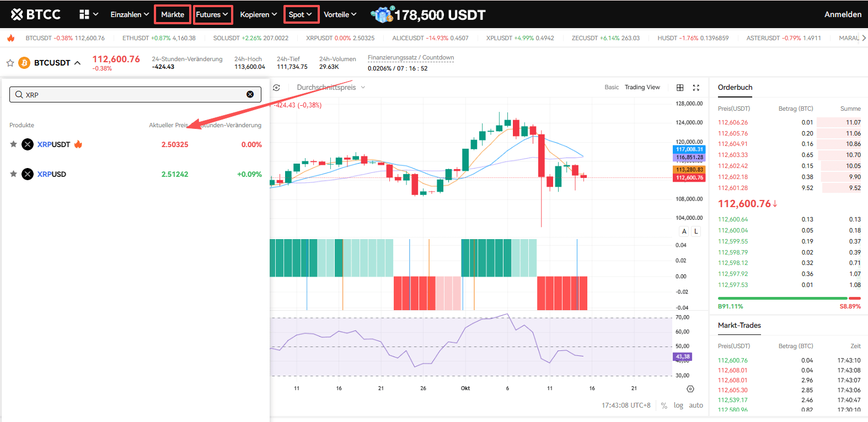Viewport: 868px width, 422px height.
Task: Open the Durchschnittspreis dropdown
Action: click(x=331, y=88)
